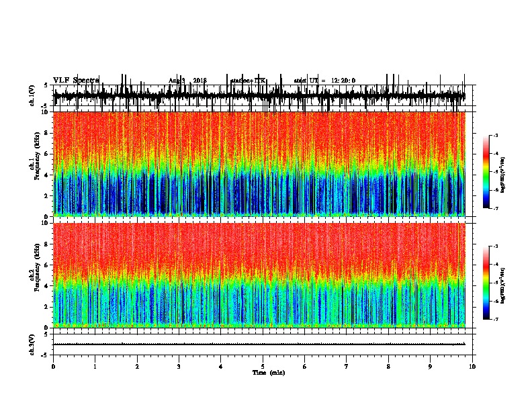
Task: Click the 6 kHz tick on ch.2 frequency axis
Action: (47, 265)
